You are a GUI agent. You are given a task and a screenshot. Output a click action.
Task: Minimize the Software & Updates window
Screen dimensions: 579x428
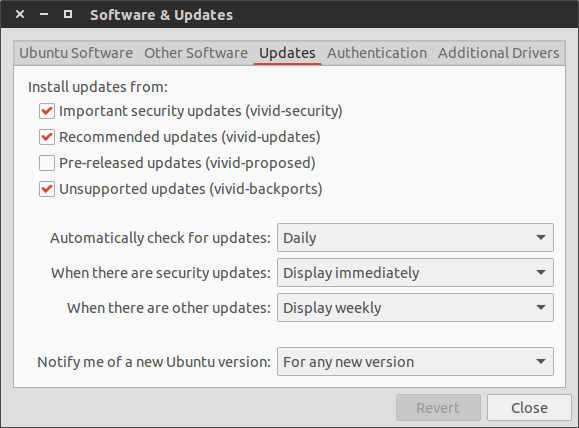44,14
